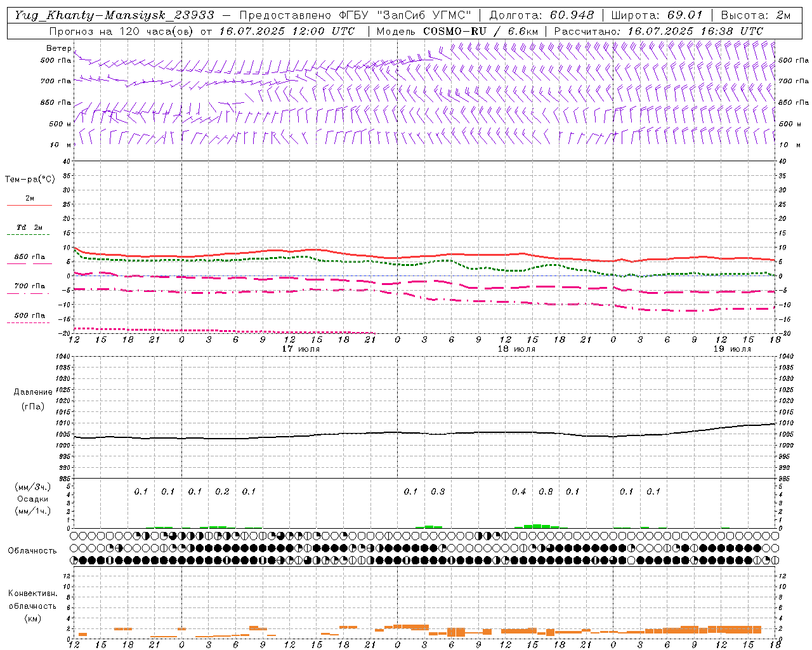Click the Ветер panel label
The height and width of the screenshot is (650, 812).
58,48
